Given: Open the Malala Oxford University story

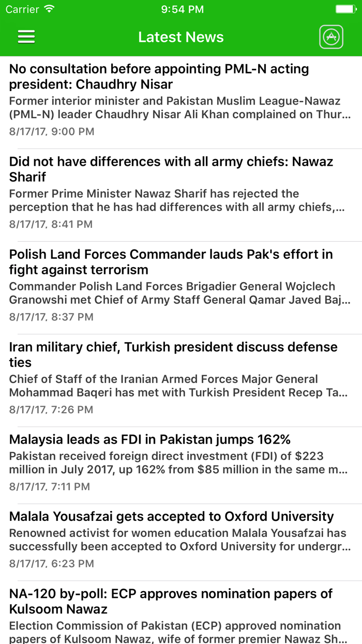Looking at the screenshot, I should (x=171, y=516).
